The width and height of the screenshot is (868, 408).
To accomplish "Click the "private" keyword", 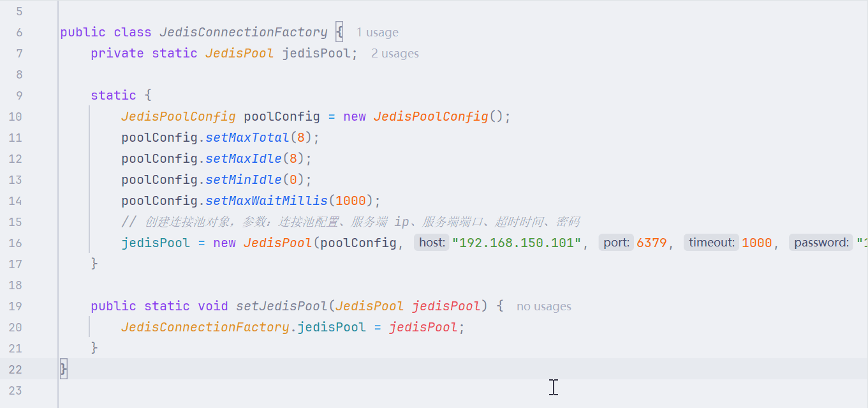I will (x=117, y=54).
